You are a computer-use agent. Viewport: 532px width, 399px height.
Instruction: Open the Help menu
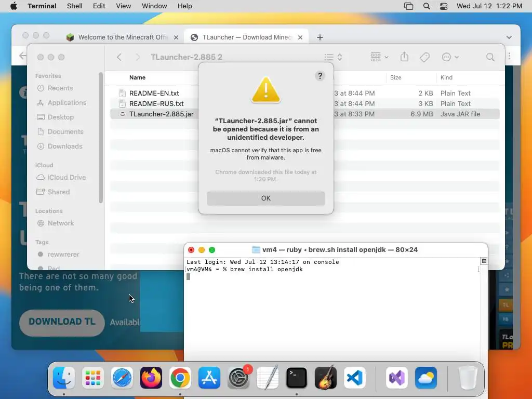184,6
